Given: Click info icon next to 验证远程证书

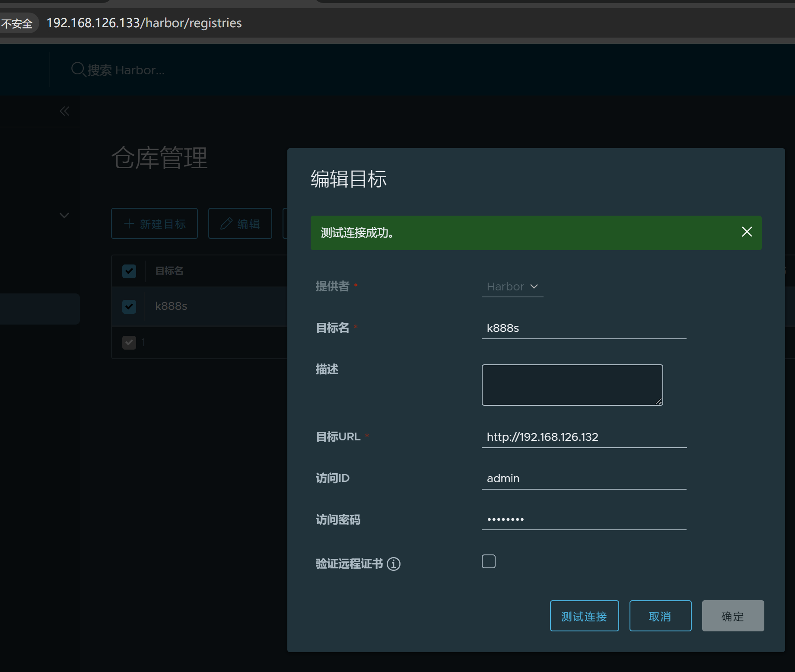Looking at the screenshot, I should [393, 564].
